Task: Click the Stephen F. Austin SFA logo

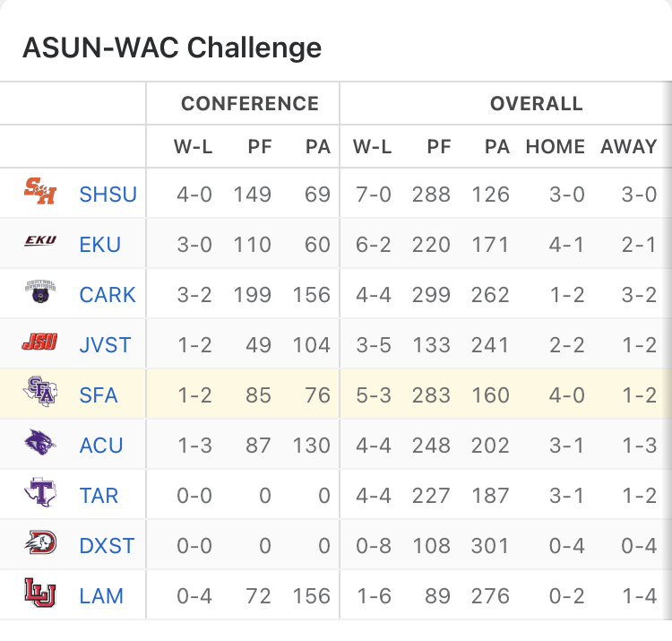Action: coord(39,394)
